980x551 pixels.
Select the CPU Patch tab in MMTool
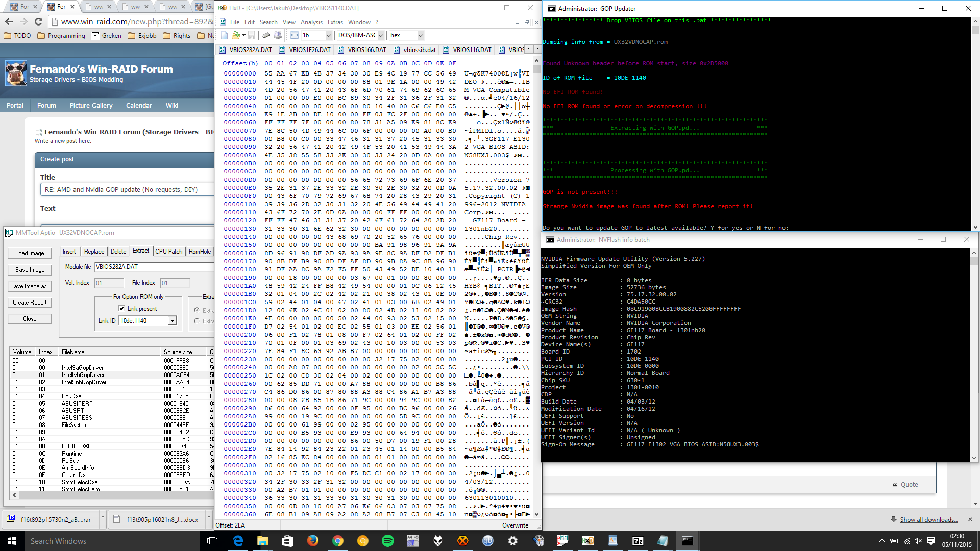[168, 251]
